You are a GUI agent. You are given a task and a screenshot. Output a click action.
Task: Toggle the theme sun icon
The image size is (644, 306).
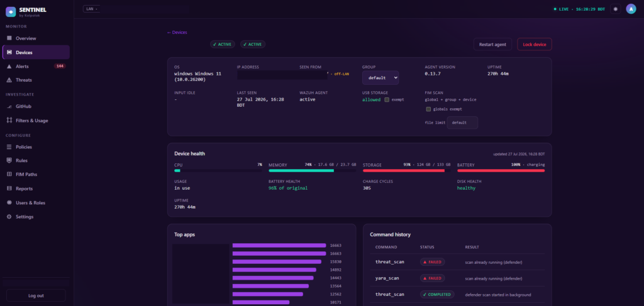(x=615, y=9)
